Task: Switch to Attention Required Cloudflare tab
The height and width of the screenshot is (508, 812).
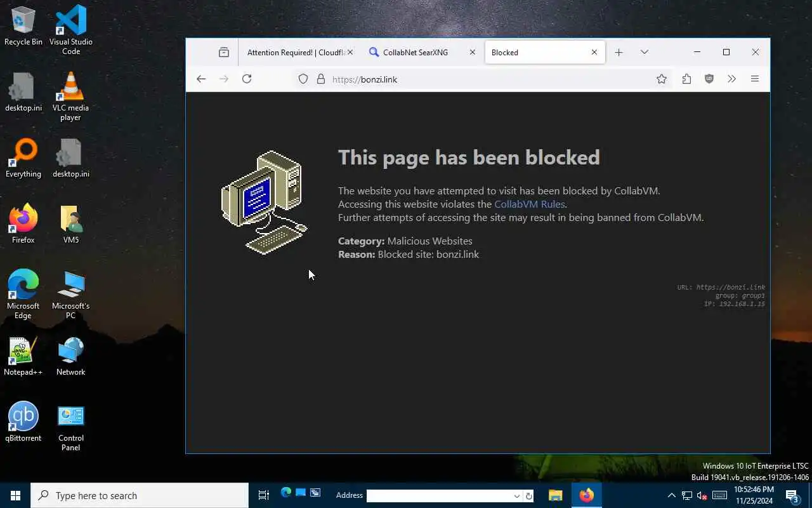Action: point(296,53)
